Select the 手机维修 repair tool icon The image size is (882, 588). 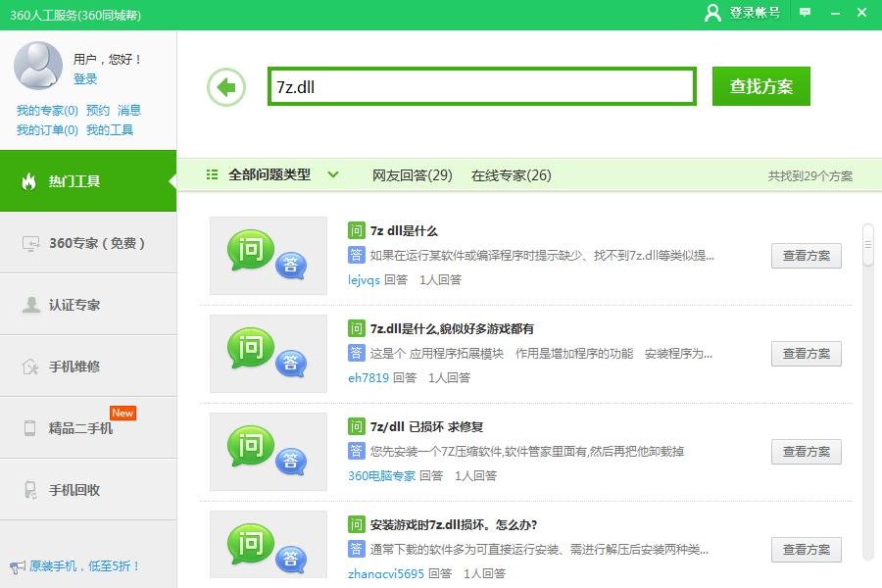(x=28, y=366)
